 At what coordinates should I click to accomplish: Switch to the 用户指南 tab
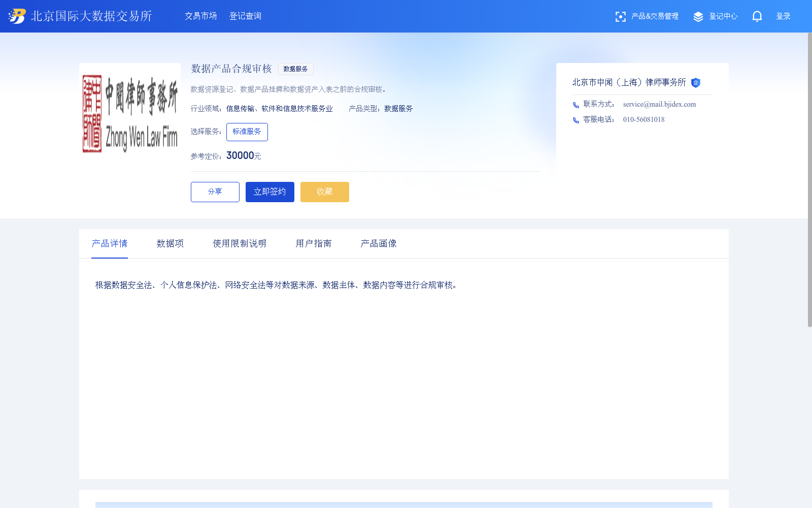[x=314, y=244]
